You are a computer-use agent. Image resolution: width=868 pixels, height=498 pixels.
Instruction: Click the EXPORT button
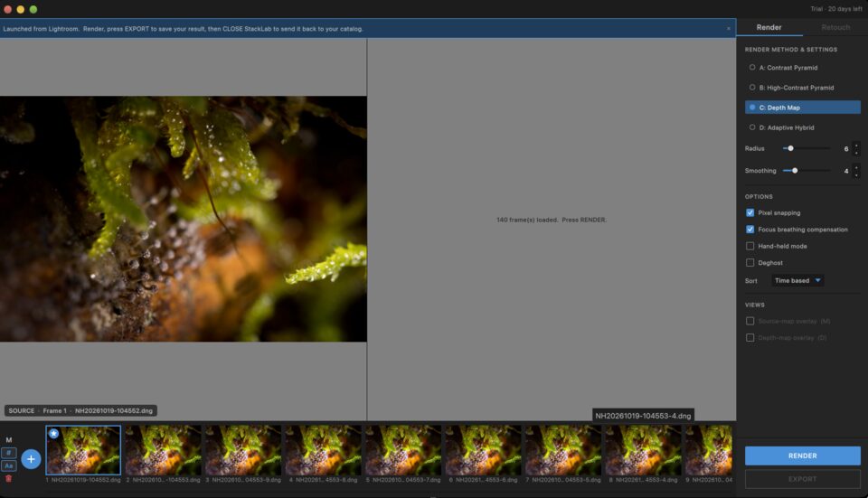pyautogui.click(x=803, y=479)
